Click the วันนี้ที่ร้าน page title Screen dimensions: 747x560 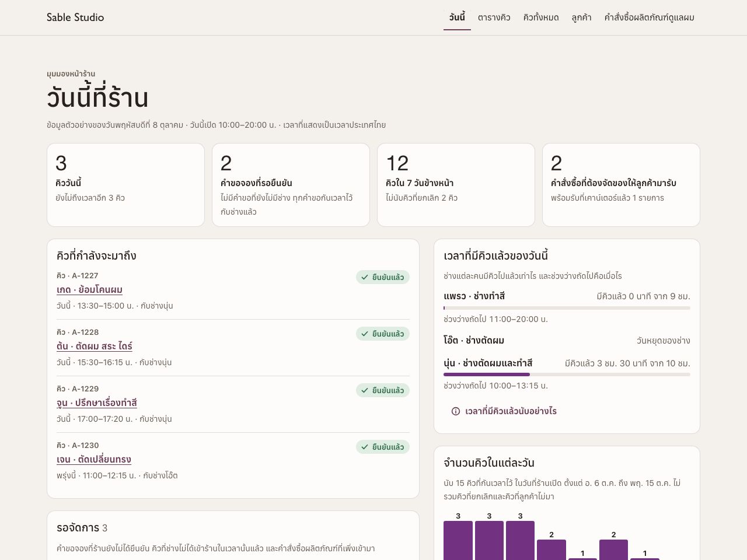[97, 98]
